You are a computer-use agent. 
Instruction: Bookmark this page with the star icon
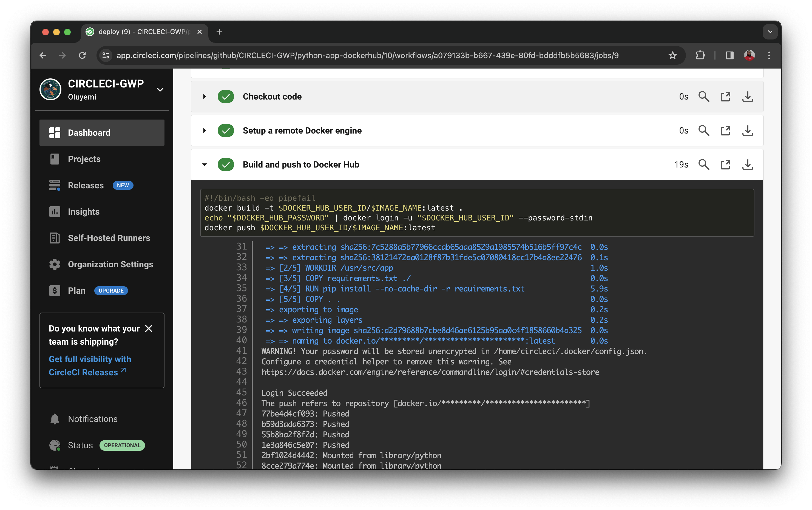(672, 55)
